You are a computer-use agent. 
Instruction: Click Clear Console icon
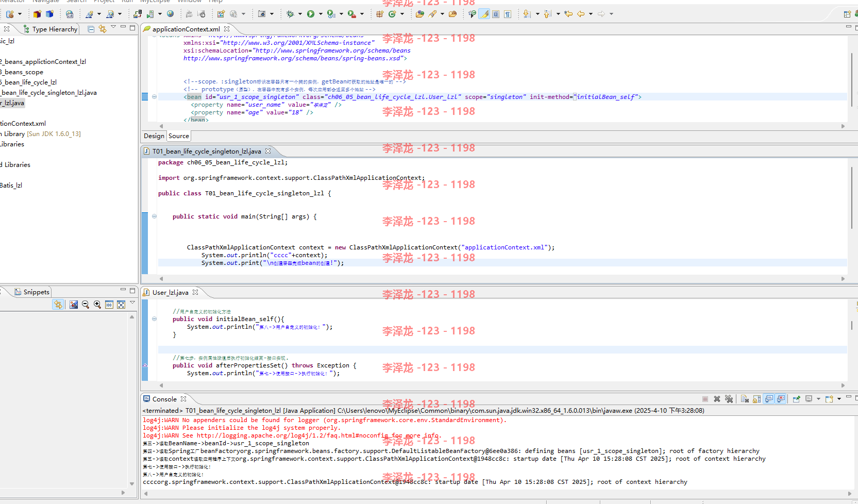(x=745, y=399)
